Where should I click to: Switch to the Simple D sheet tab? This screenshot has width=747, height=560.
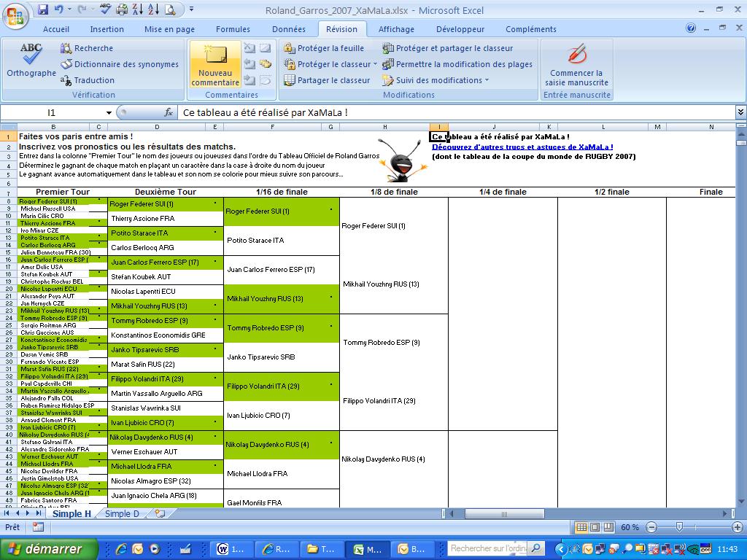(122, 514)
